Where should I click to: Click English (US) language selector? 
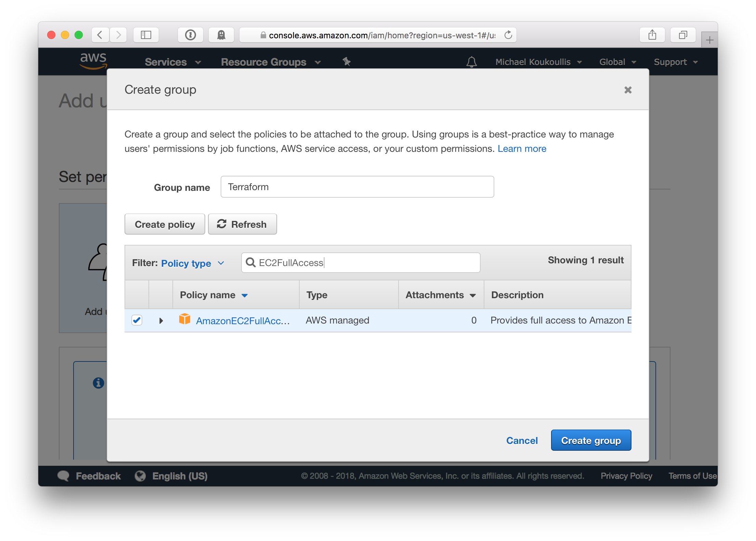(180, 476)
